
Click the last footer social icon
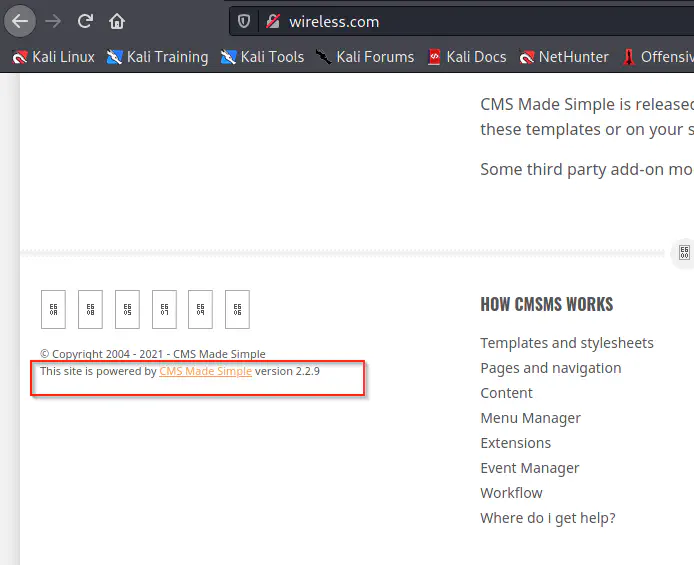coord(237,310)
